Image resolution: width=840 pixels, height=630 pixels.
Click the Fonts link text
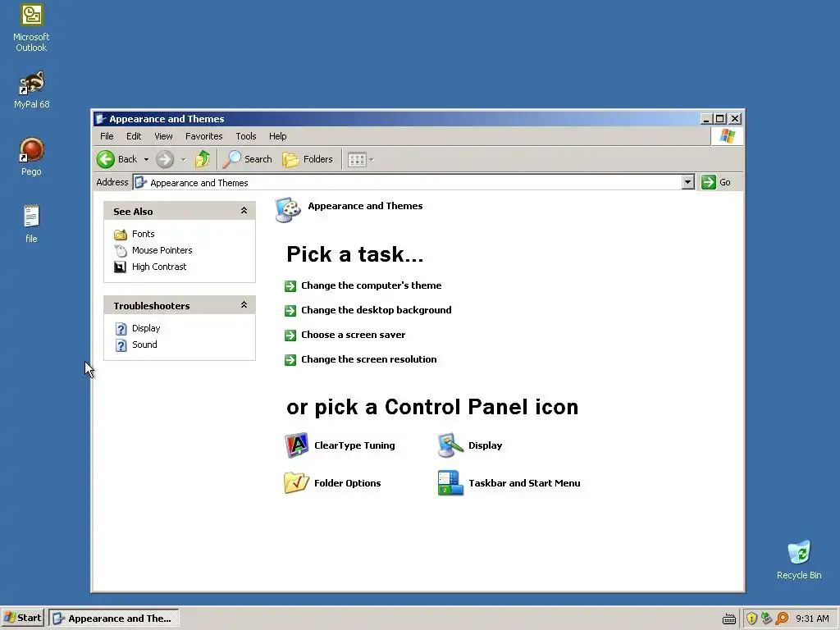pos(143,234)
